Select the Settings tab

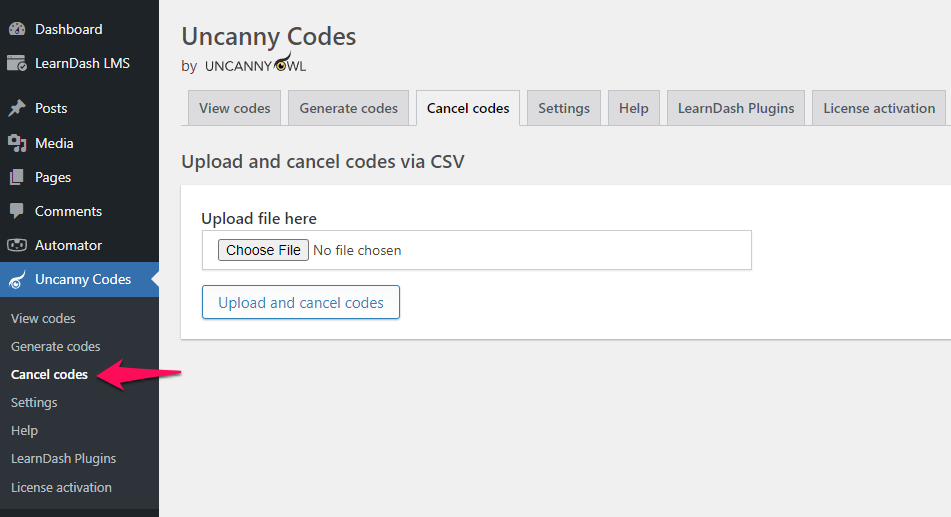564,108
